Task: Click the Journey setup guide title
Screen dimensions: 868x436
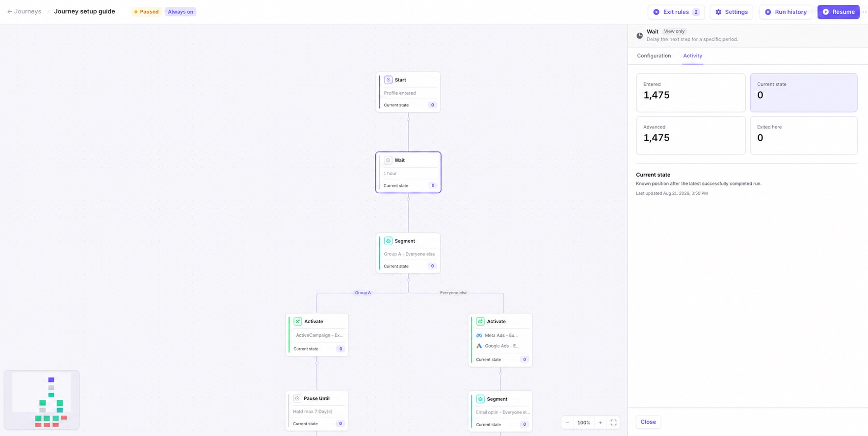Action: [x=84, y=11]
